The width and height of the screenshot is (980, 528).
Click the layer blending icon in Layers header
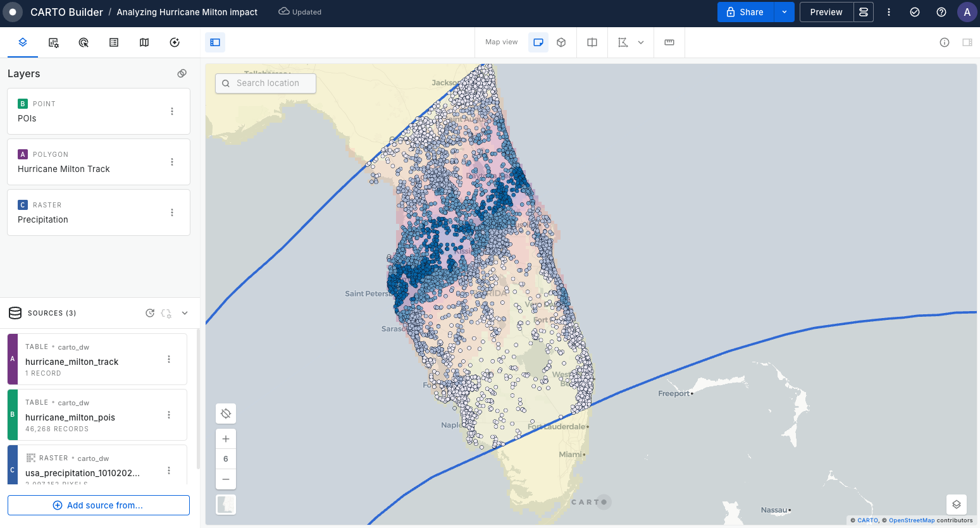click(182, 73)
